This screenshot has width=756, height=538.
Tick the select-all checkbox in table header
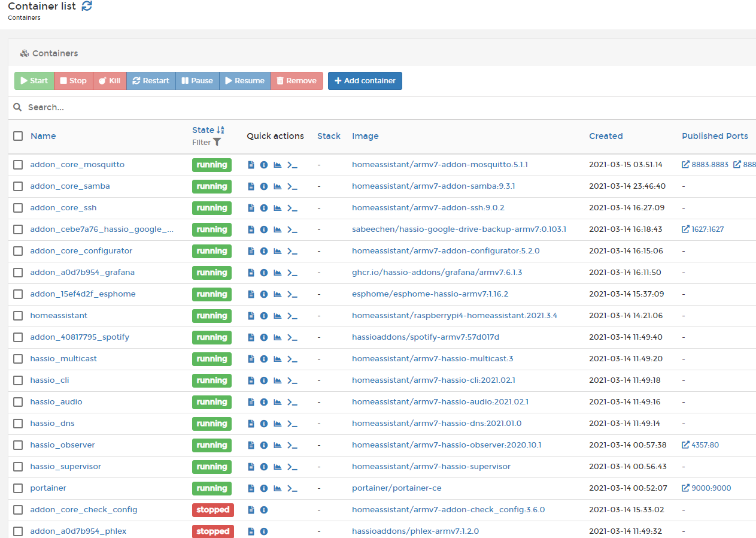(18, 136)
